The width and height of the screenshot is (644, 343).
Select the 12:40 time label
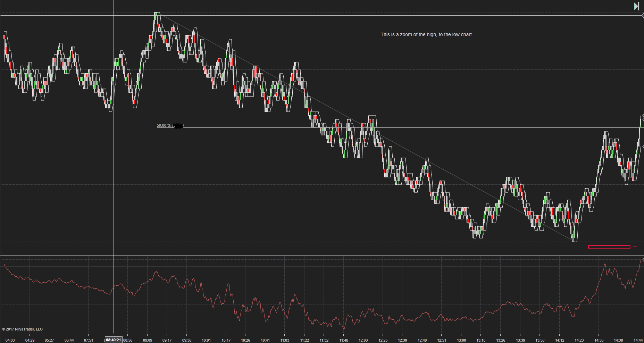pyautogui.click(x=422, y=340)
